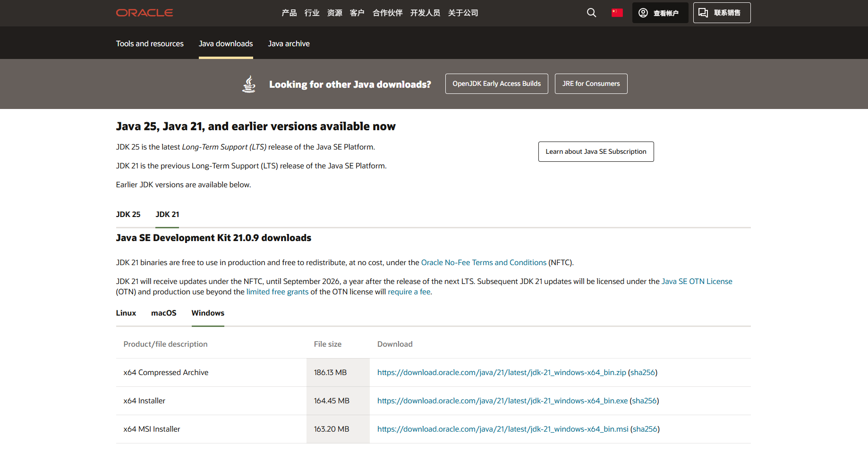The height and width of the screenshot is (451, 868).
Task: Select the JDK 25 tab
Action: [x=128, y=214]
